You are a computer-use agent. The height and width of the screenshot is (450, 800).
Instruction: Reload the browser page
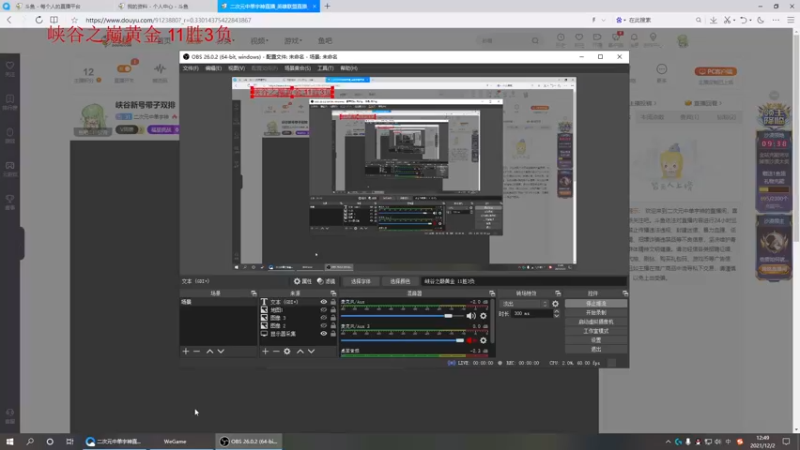point(39,20)
